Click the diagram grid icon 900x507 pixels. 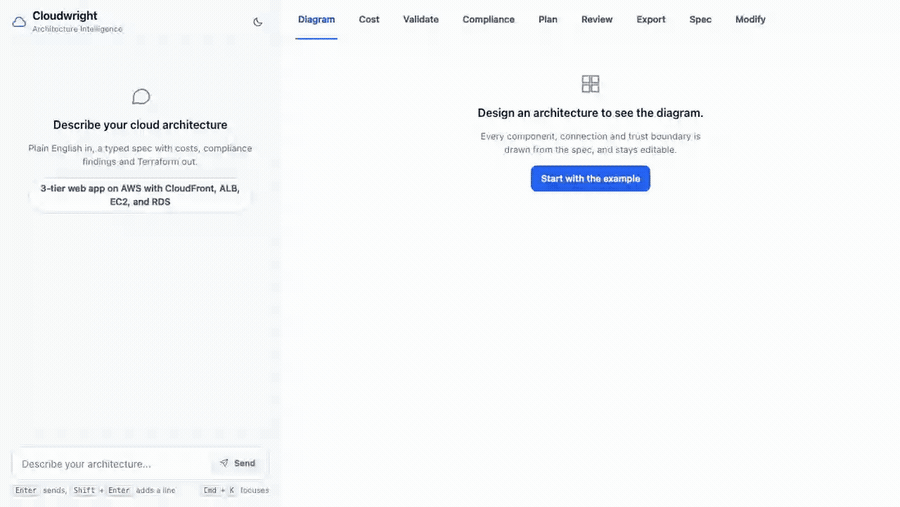click(x=590, y=84)
